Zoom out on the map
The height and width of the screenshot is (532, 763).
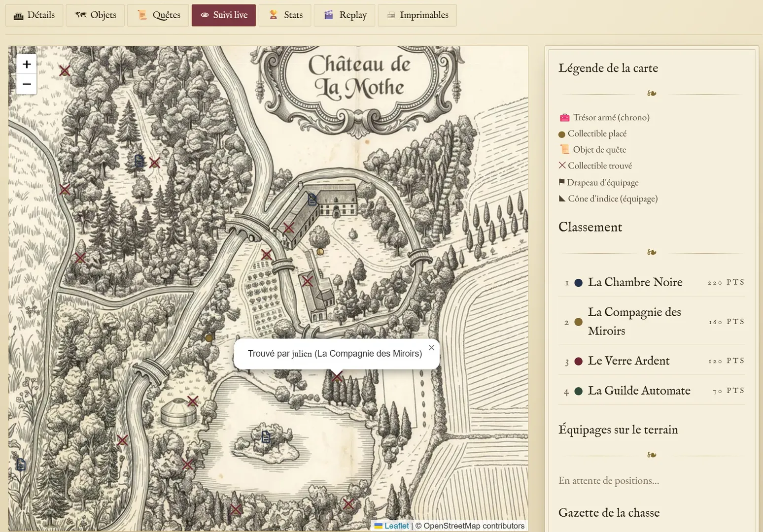coord(27,84)
